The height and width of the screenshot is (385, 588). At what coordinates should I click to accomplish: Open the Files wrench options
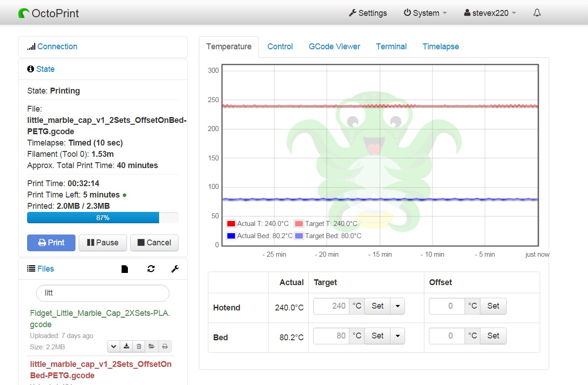[175, 269]
